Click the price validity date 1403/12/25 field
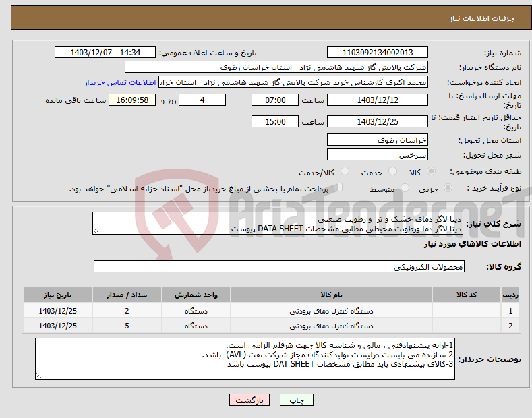The height and width of the screenshot is (418, 532). pos(378,121)
